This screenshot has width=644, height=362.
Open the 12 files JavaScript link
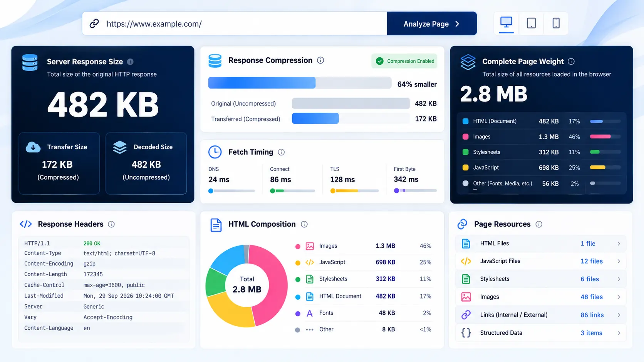coord(592,261)
